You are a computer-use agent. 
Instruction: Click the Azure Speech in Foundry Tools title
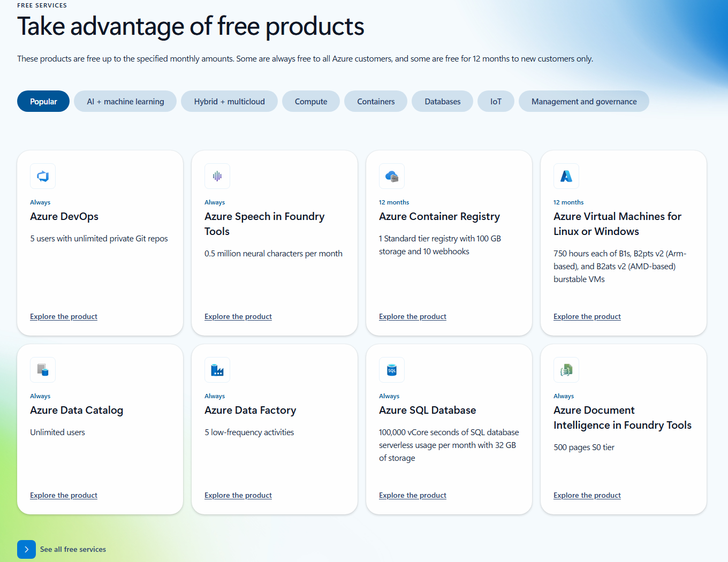[x=264, y=224]
